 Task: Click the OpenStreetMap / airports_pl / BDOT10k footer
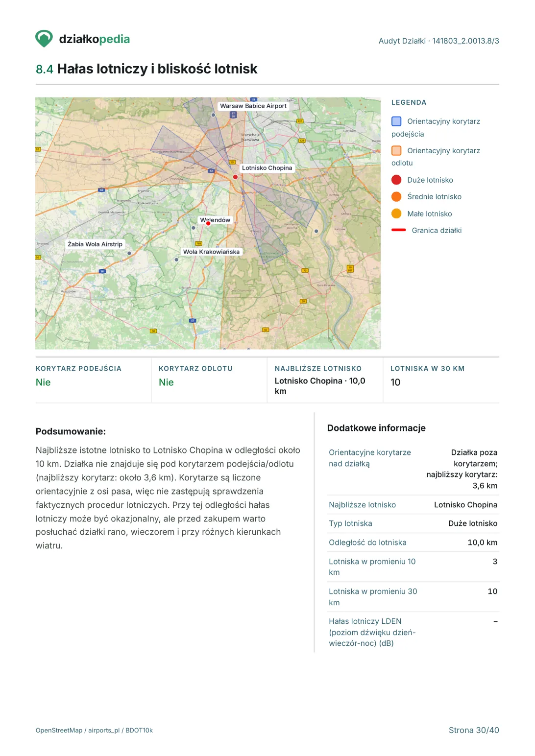coord(94,731)
